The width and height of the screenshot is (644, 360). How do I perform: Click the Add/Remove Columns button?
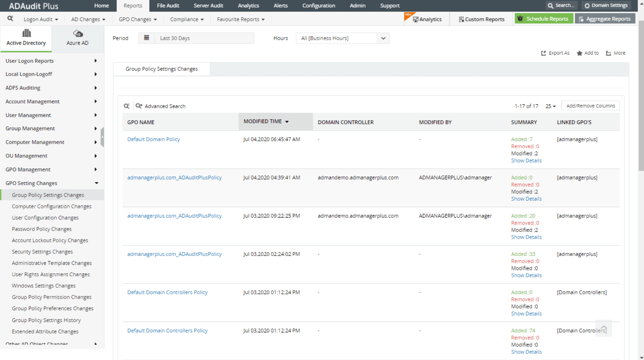point(591,106)
